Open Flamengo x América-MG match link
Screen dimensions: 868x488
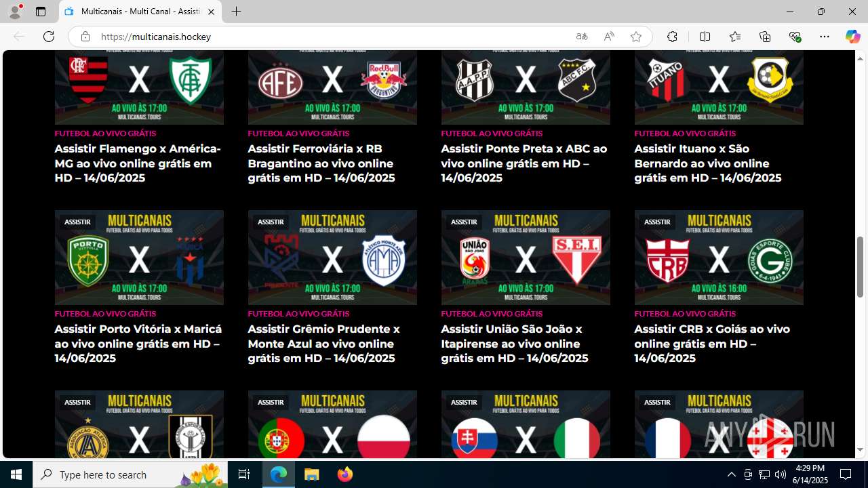[x=138, y=163]
